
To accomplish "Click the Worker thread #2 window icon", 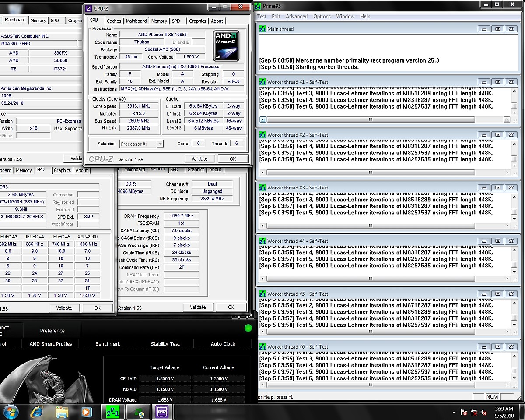I will coord(262,135).
